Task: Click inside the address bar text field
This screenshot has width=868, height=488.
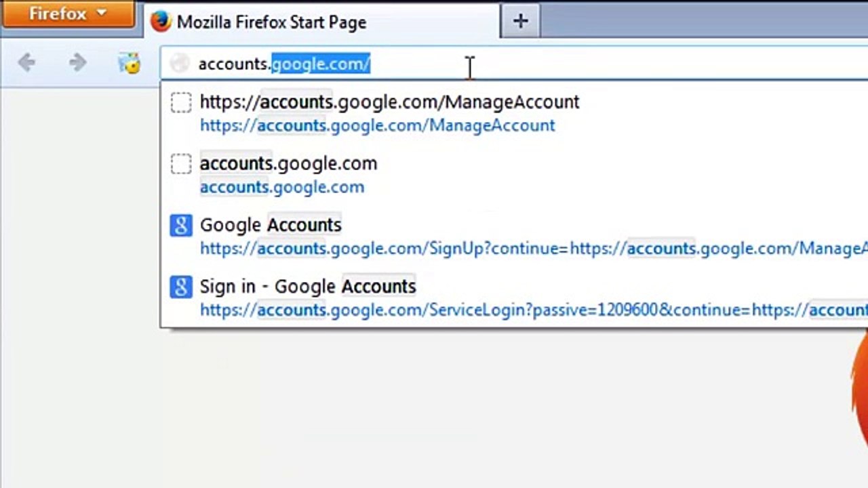Action: pos(515,64)
